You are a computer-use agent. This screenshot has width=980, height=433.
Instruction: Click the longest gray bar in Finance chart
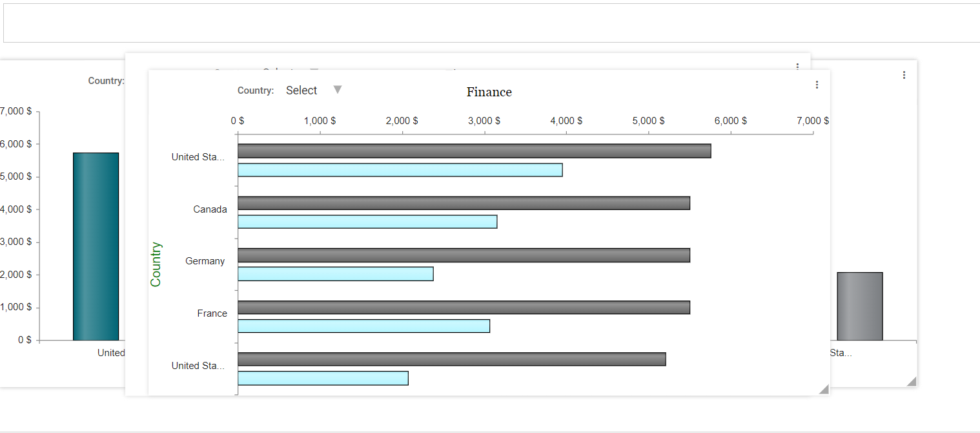[474, 151]
